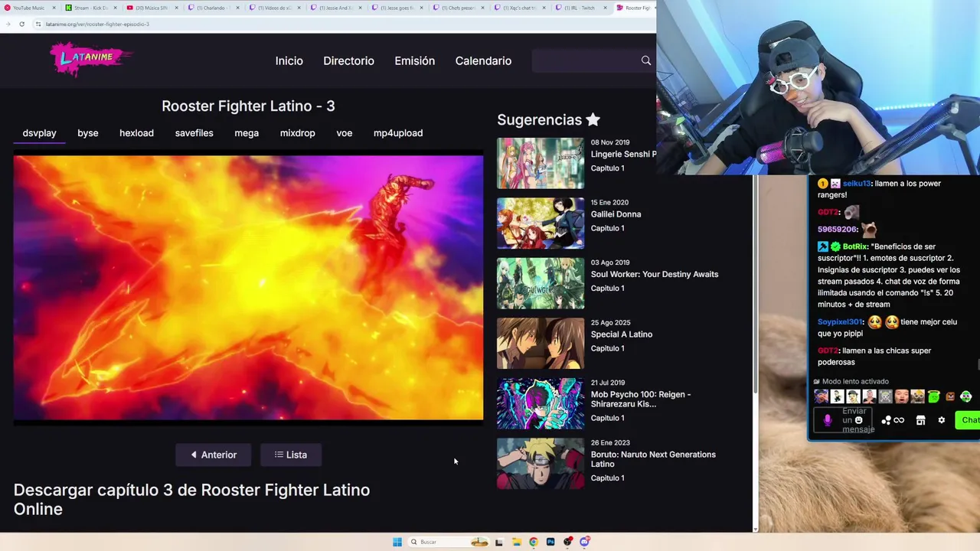The height and width of the screenshot is (551, 980).
Task: Click the Windows taskbar Buscar search box
Action: pyautogui.click(x=449, y=542)
